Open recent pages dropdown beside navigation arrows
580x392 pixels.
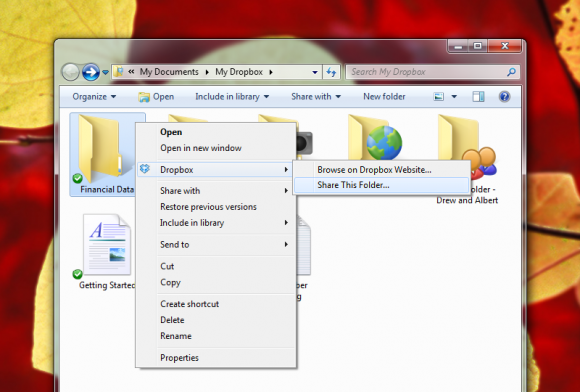[x=105, y=72]
